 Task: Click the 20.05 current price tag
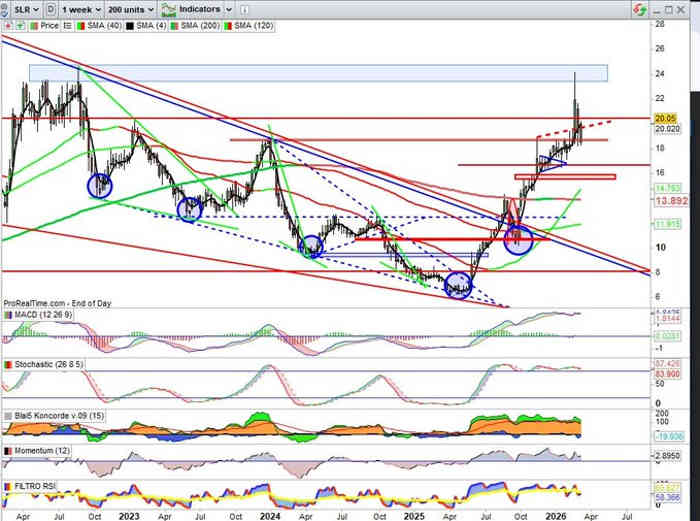(667, 117)
